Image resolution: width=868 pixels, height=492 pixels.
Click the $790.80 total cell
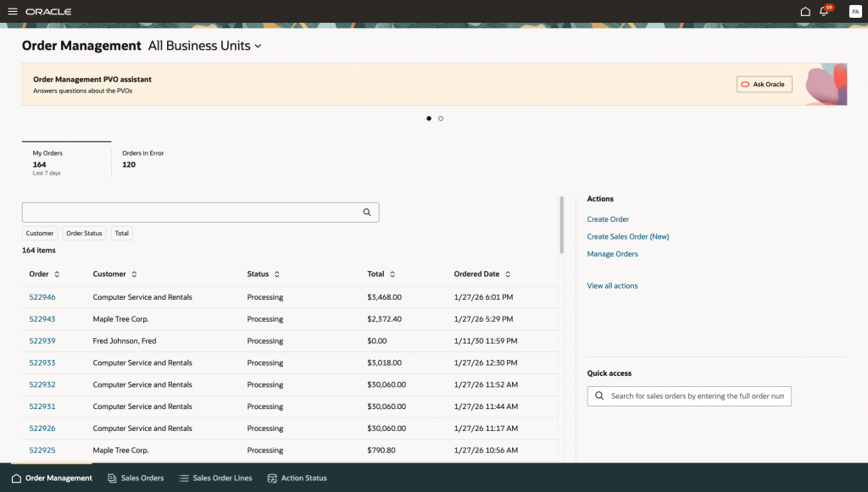[381, 450]
